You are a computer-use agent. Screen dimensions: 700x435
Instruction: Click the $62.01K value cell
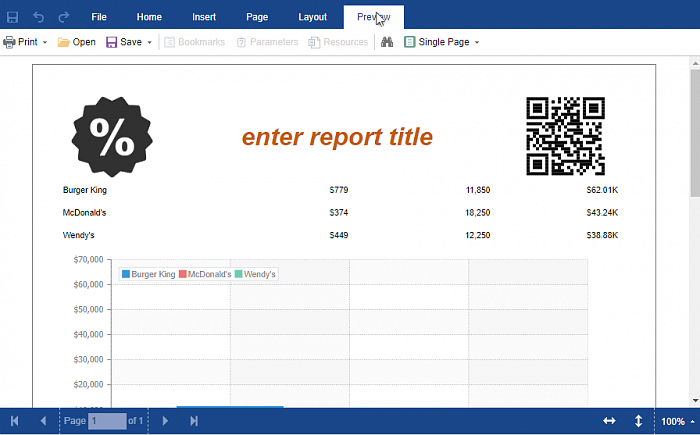602,190
